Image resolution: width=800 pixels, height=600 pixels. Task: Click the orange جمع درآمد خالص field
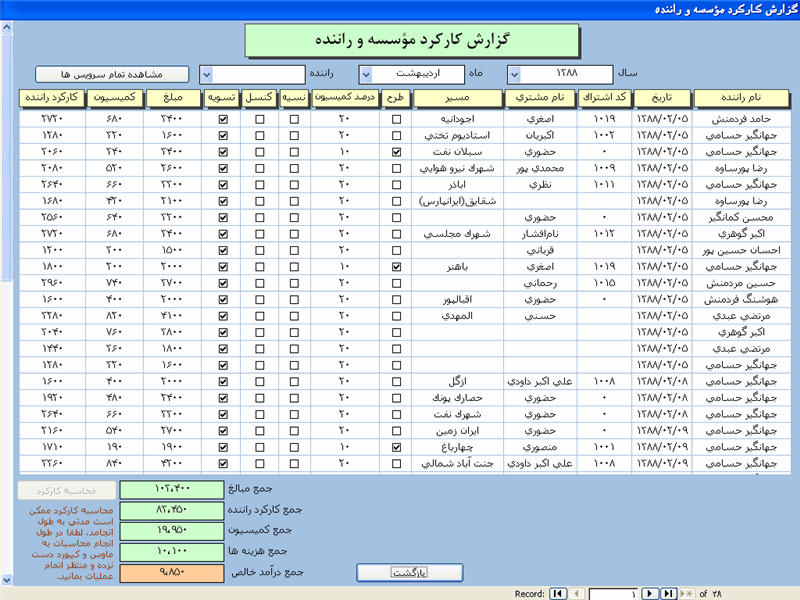[172, 573]
